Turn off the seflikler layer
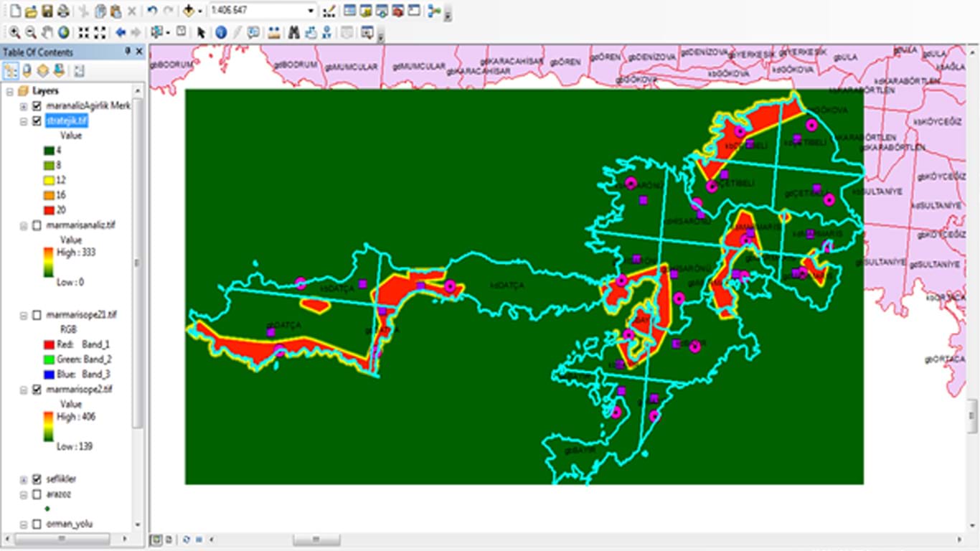The image size is (980, 551). tap(37, 479)
